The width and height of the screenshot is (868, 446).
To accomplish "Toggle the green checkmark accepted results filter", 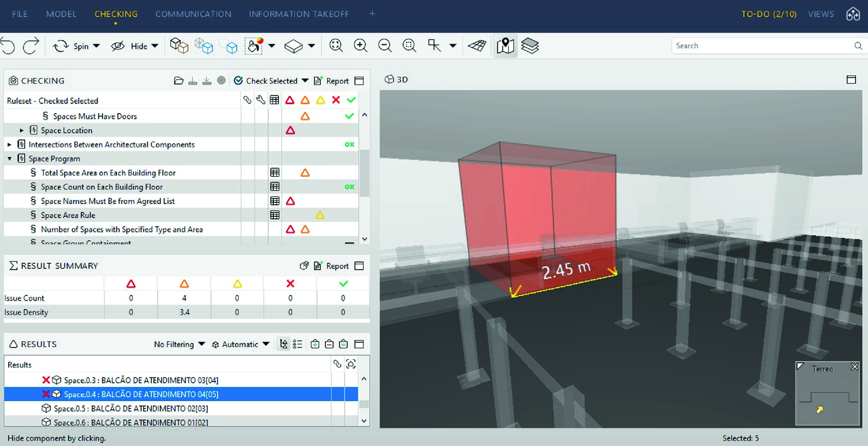I will [x=351, y=100].
